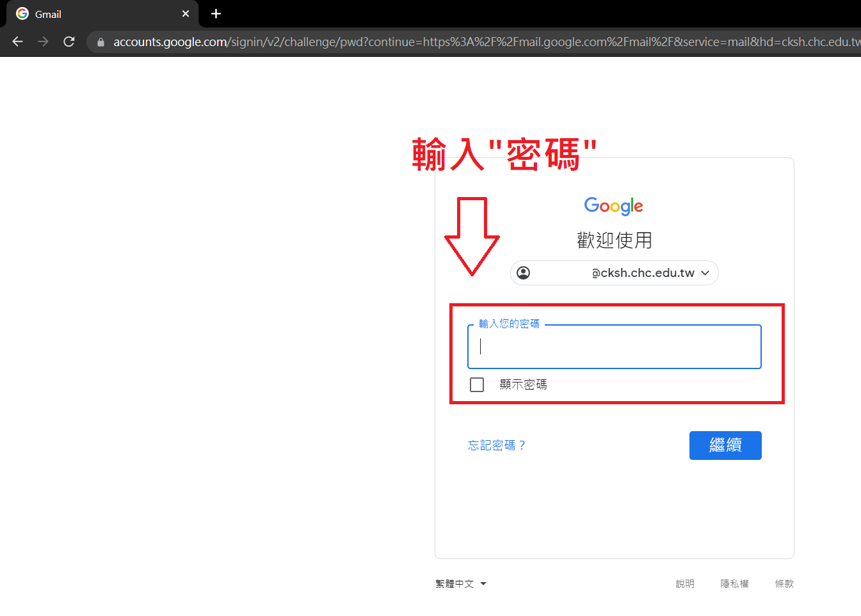
Task: Click the padlock site info icon
Action: point(101,42)
